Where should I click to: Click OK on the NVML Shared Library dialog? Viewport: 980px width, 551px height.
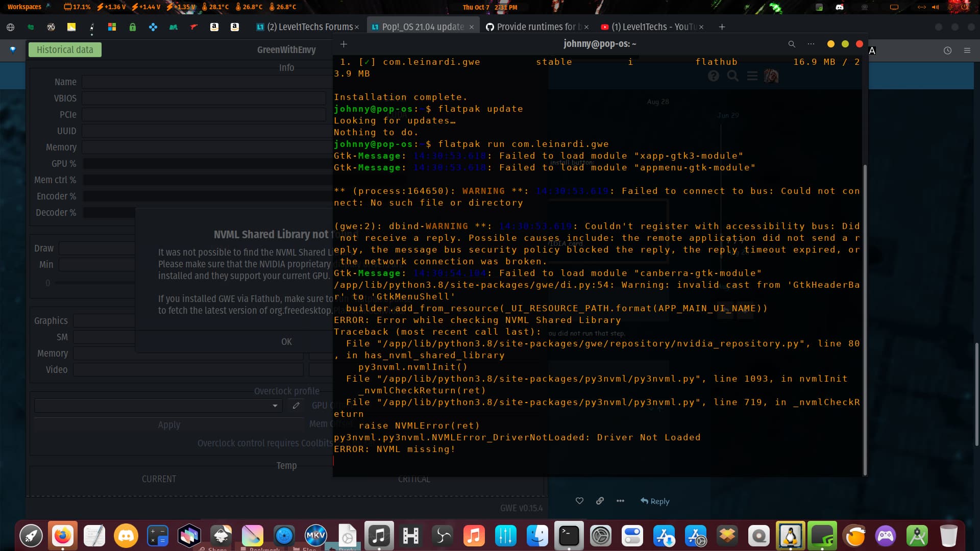click(x=286, y=341)
